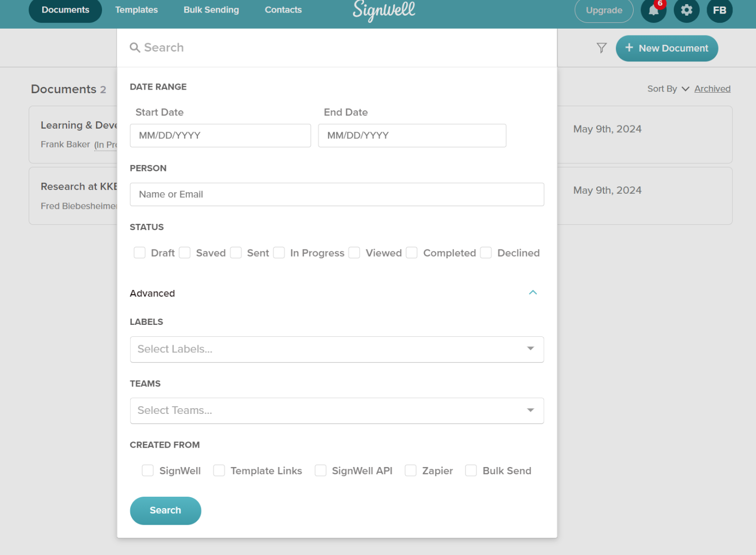The width and height of the screenshot is (756, 555).
Task: Collapse the Advanced section
Action: click(533, 293)
